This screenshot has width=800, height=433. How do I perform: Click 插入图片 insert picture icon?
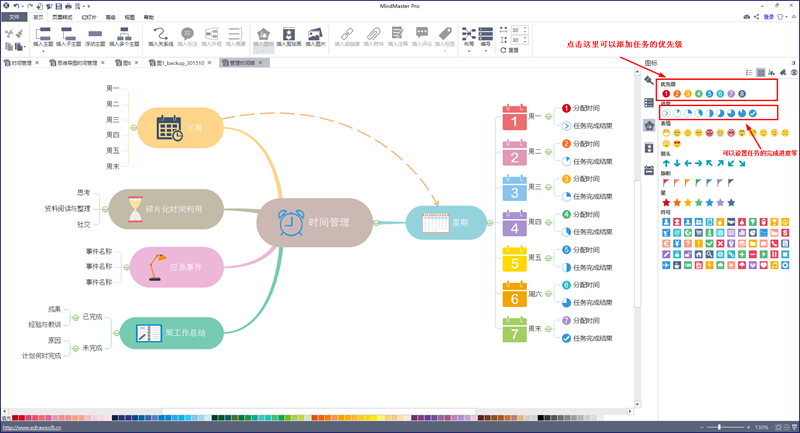(315, 38)
